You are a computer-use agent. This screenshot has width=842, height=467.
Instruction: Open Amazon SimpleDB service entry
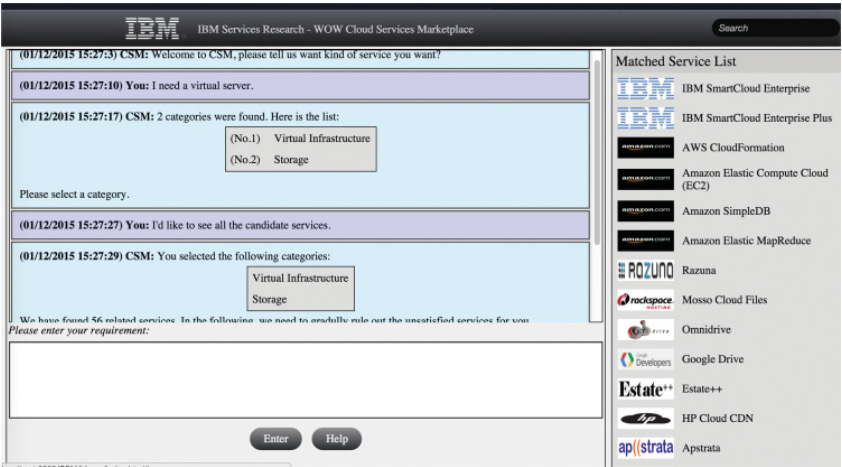click(x=726, y=211)
